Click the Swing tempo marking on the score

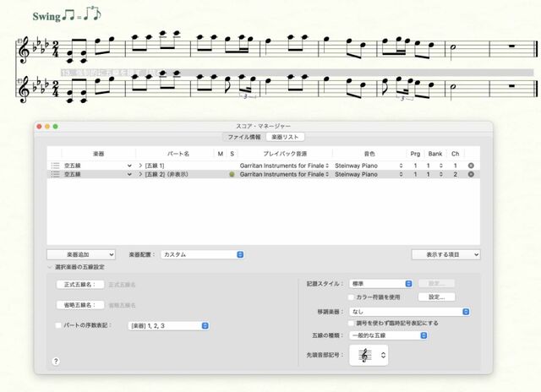(67, 15)
